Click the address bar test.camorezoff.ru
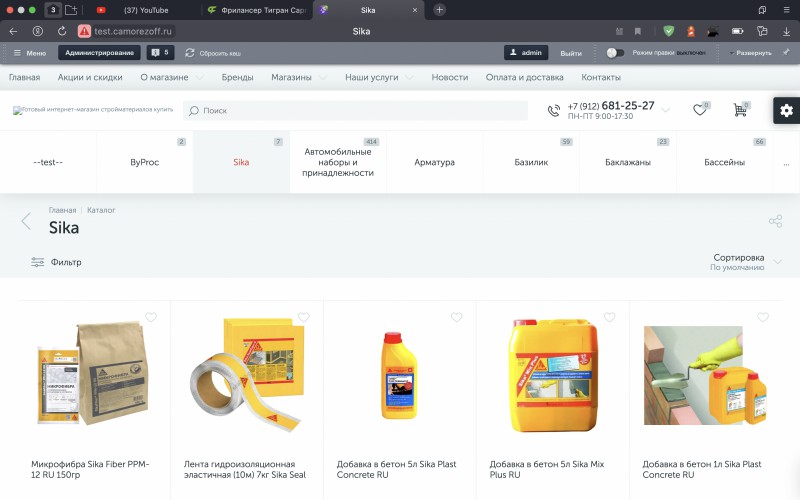The height and width of the screenshot is (500, 800). tap(133, 31)
